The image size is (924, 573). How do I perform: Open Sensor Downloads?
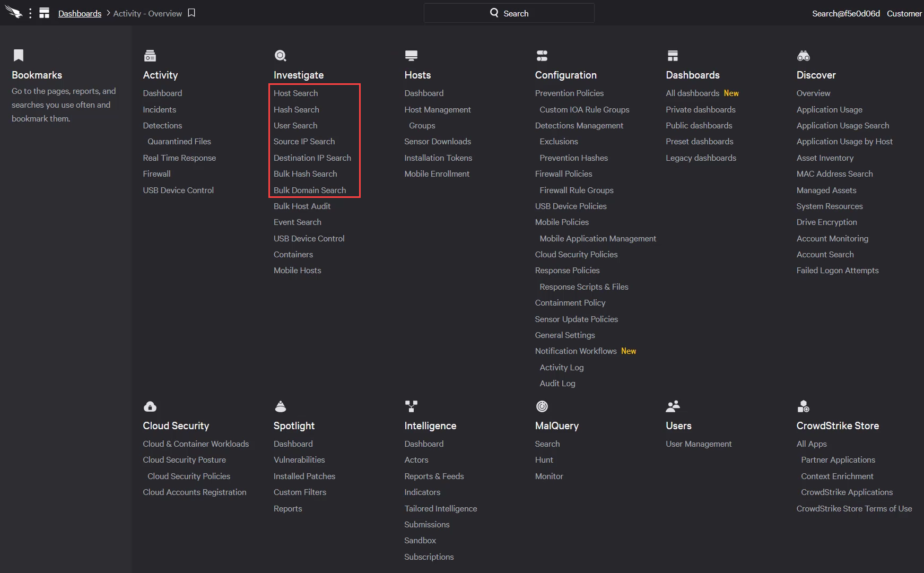pyautogui.click(x=438, y=142)
